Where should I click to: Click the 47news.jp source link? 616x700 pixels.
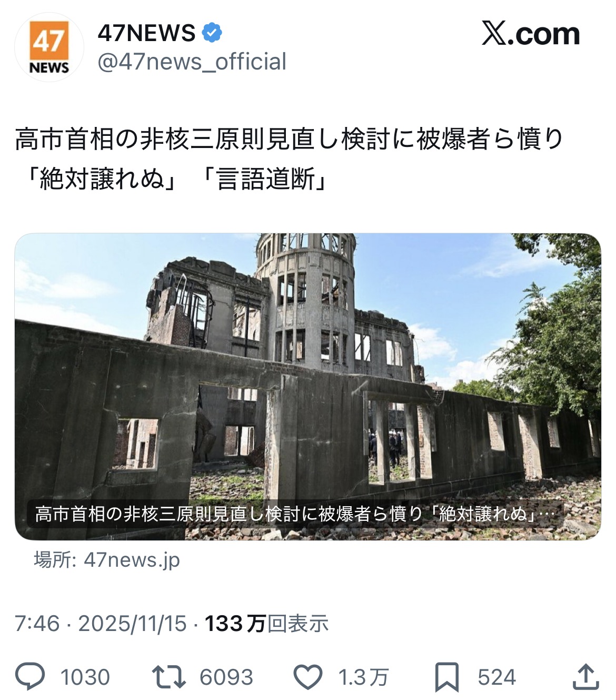pyautogui.click(x=107, y=559)
